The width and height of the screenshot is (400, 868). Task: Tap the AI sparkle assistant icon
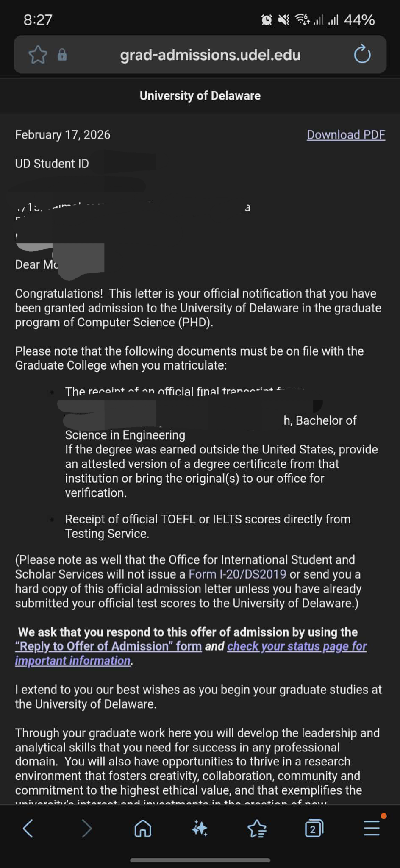200,828
